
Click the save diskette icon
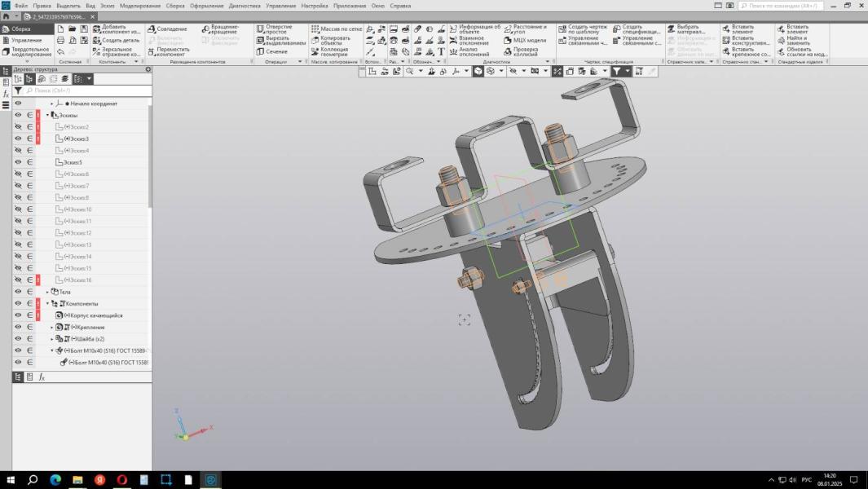click(x=84, y=29)
